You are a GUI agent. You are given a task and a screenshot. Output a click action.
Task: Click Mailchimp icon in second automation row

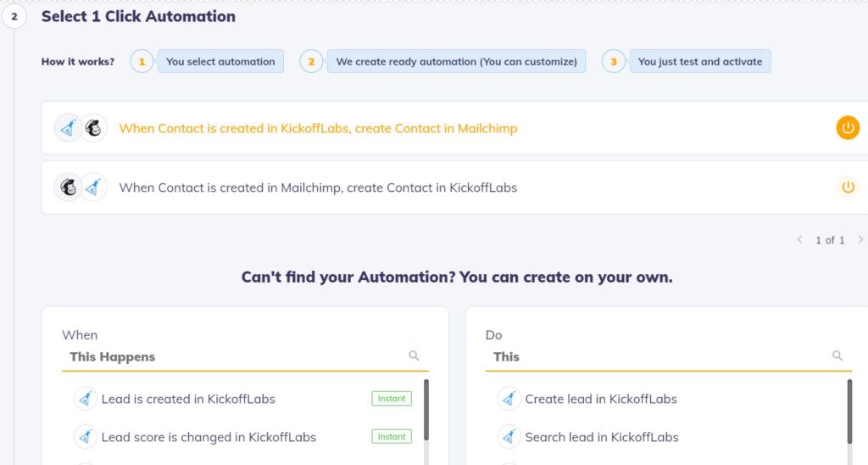(x=68, y=188)
